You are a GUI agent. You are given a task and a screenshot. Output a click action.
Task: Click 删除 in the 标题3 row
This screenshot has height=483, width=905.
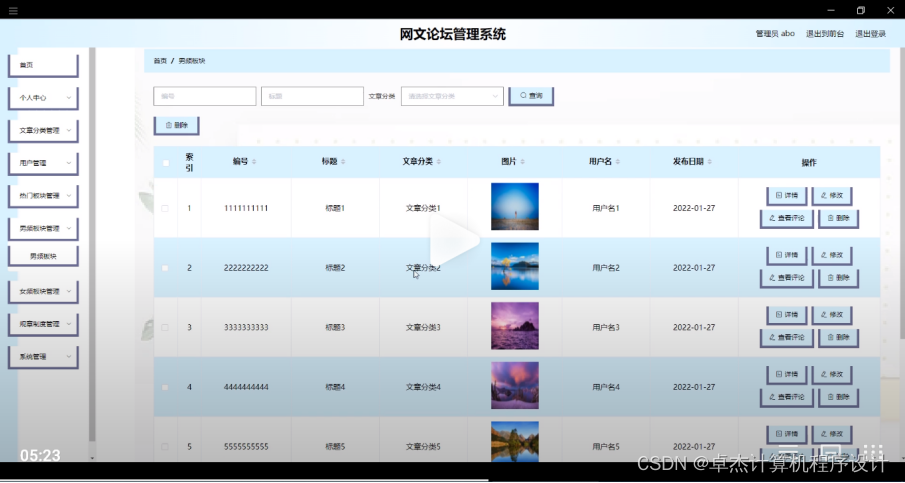[x=839, y=338]
